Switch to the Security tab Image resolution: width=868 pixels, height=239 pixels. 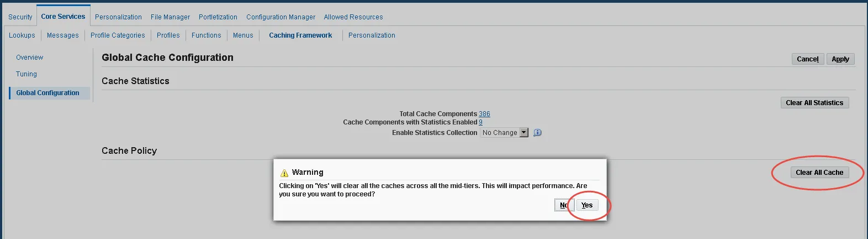click(x=20, y=17)
